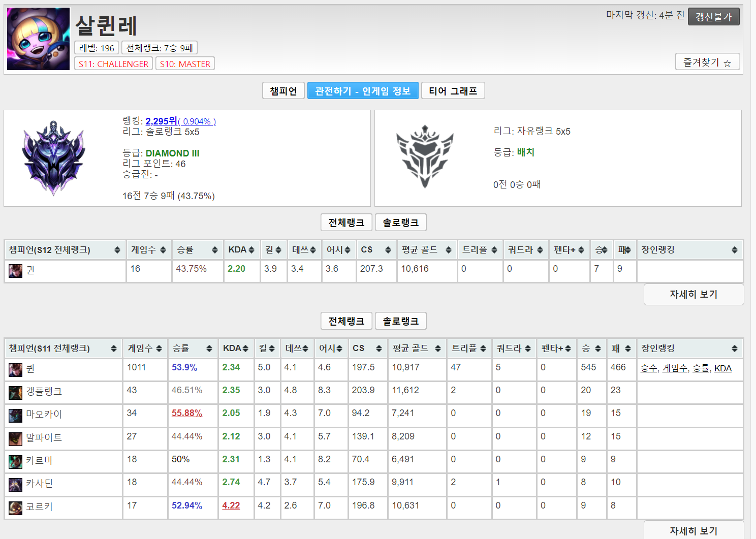This screenshot has width=756, height=539.
Task: Click 코르키 KDA value 4.22
Action: 231,505
